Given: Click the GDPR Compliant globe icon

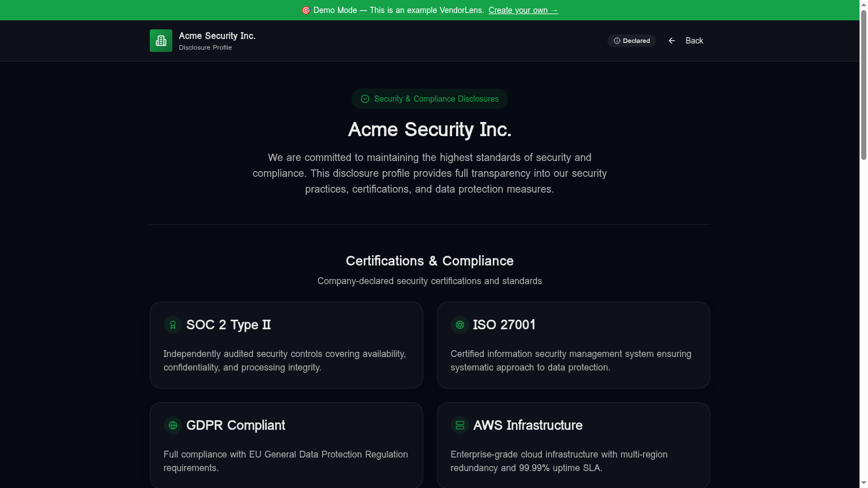Looking at the screenshot, I should (173, 425).
